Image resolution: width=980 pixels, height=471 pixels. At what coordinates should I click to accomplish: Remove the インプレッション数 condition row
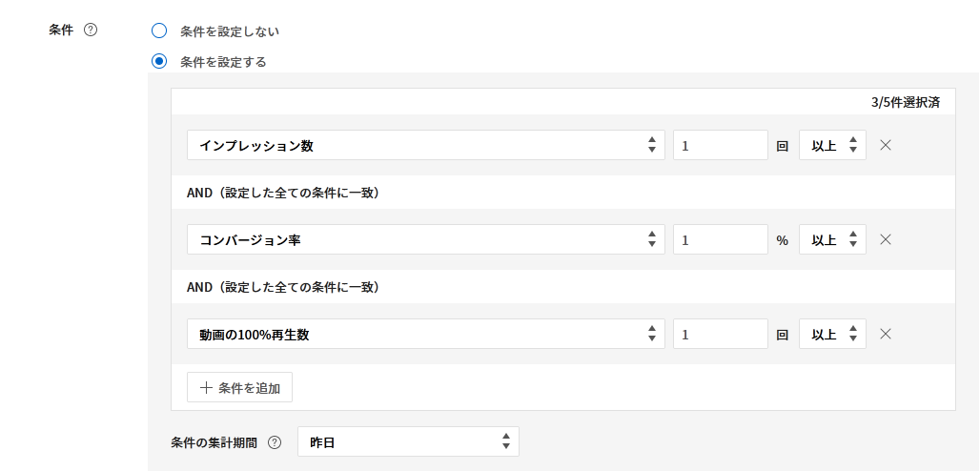point(885,145)
